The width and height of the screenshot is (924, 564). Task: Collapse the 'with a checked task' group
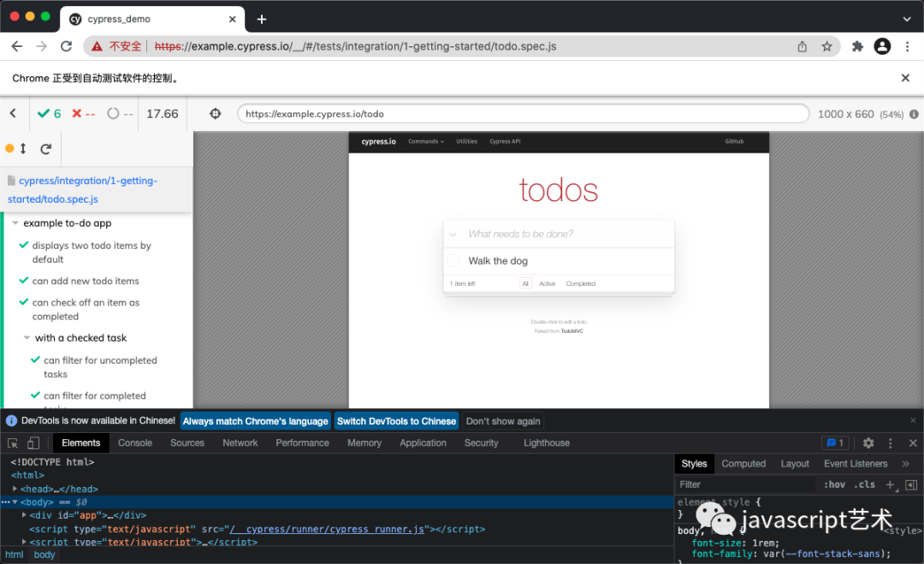(27, 338)
